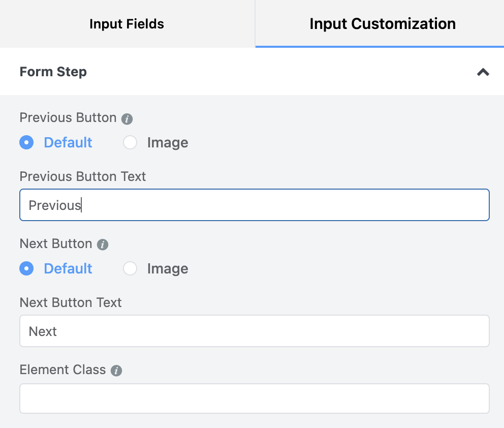Click info icon next to Previous Button
The height and width of the screenshot is (428, 504).
click(x=128, y=119)
